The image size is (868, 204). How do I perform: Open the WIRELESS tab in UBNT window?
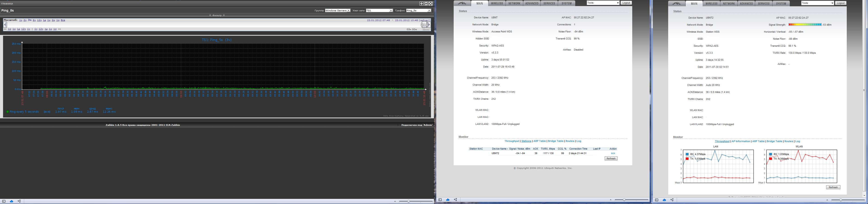(x=497, y=3)
